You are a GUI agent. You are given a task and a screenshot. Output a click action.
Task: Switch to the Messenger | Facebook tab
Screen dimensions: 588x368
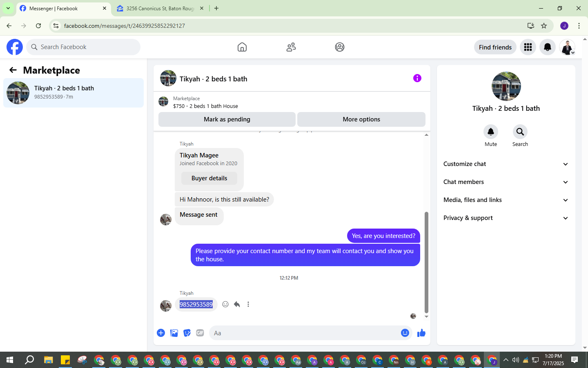pos(63,8)
